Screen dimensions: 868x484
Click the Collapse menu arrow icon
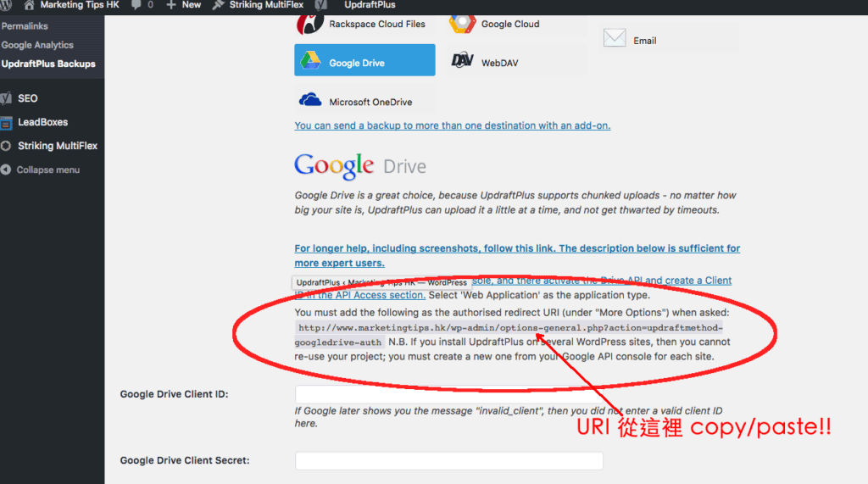(x=6, y=170)
